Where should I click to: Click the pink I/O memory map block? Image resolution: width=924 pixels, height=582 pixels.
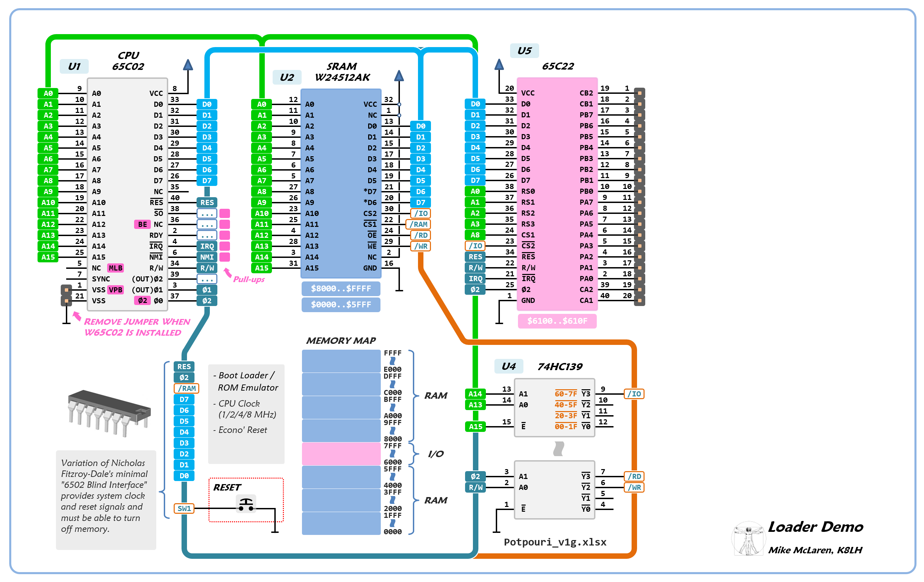point(341,453)
